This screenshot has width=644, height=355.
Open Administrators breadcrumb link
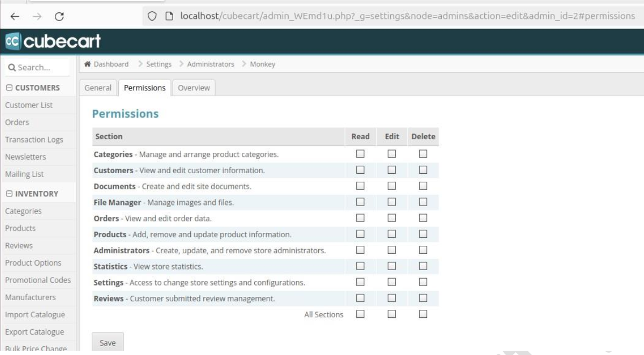(x=211, y=64)
